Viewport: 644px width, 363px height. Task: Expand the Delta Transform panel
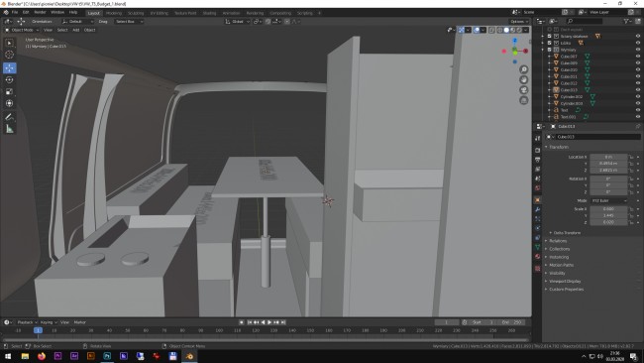[567, 233]
